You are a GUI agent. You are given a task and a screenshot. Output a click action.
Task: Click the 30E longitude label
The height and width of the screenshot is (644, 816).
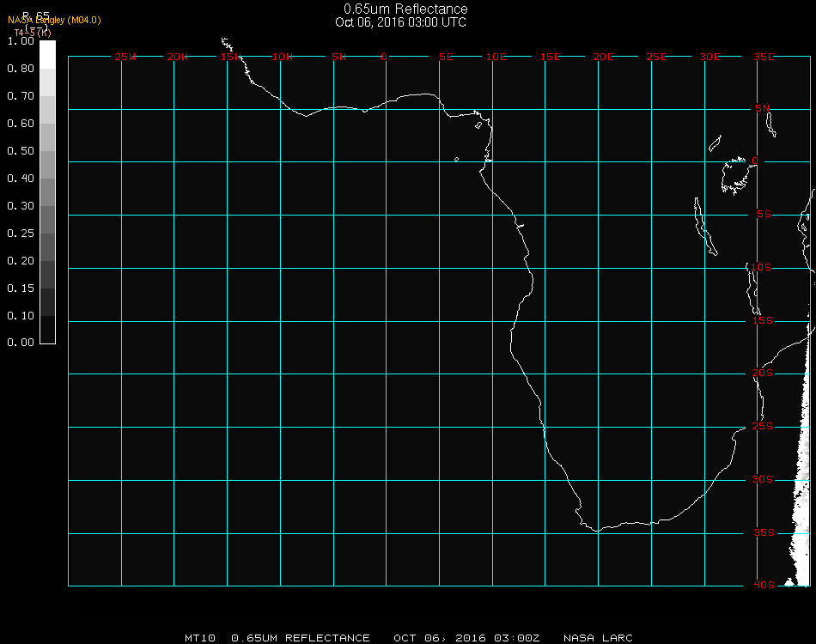tap(709, 57)
